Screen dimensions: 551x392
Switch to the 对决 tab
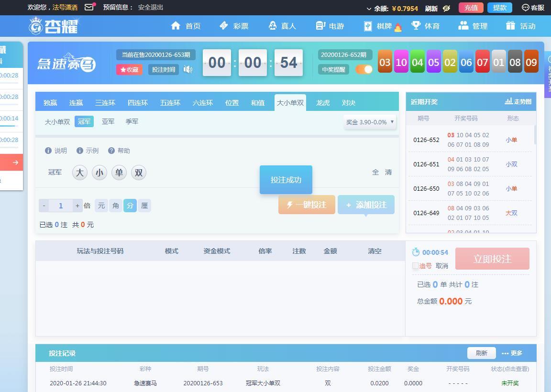coord(349,103)
